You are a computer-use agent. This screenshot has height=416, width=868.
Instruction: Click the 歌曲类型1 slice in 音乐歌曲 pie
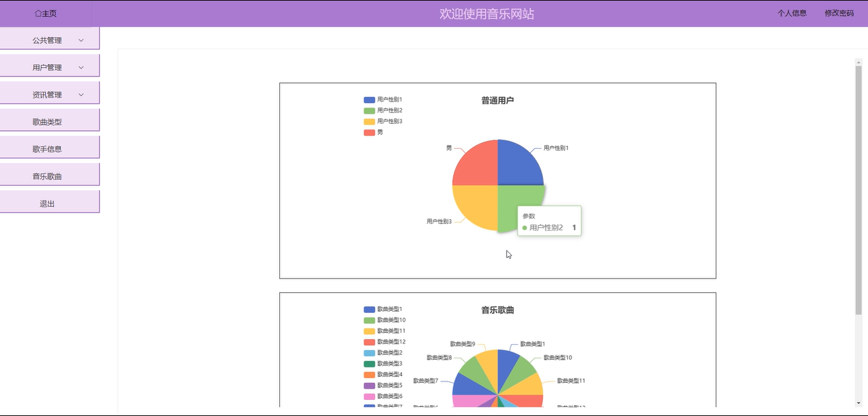pos(506,364)
